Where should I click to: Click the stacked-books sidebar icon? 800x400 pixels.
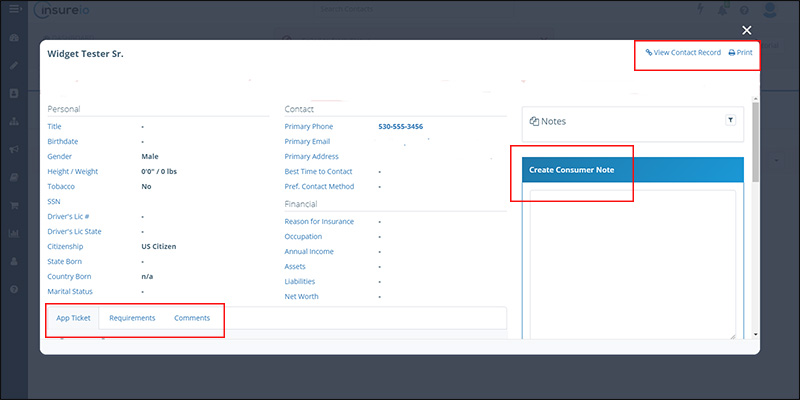click(14, 178)
